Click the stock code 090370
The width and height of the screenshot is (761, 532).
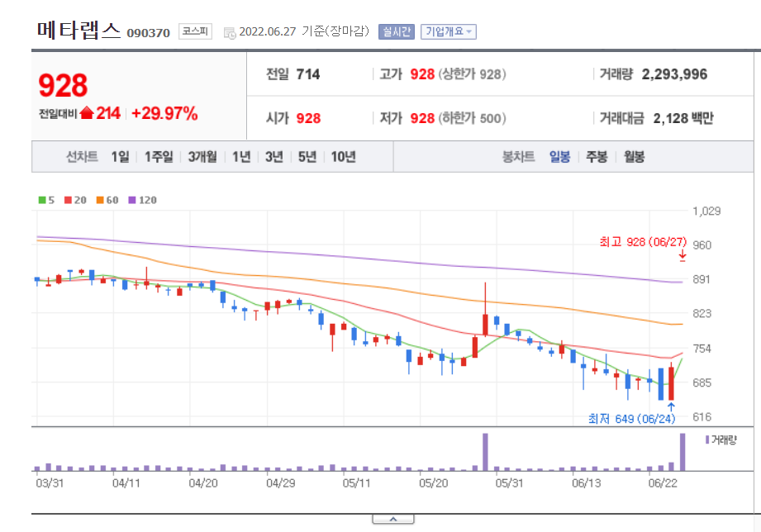pyautogui.click(x=149, y=33)
